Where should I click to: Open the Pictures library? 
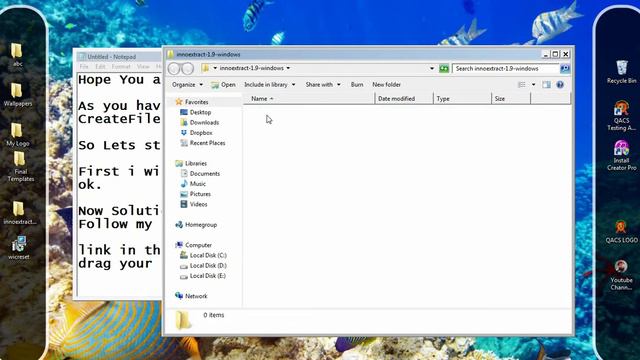point(196,194)
